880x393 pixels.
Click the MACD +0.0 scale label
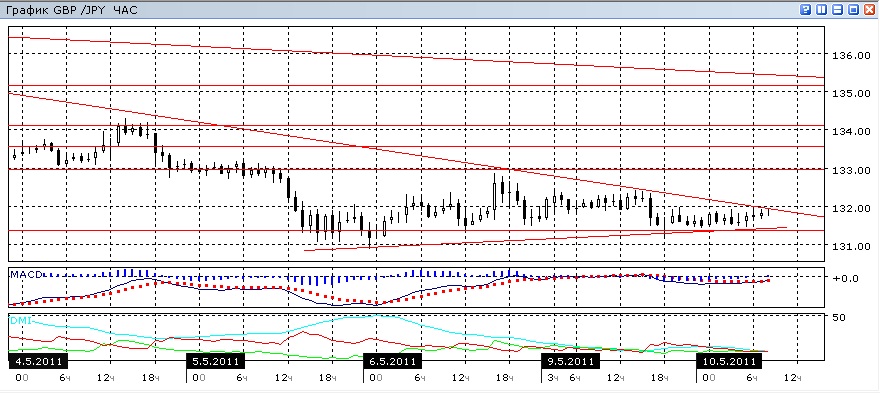pyautogui.click(x=845, y=278)
